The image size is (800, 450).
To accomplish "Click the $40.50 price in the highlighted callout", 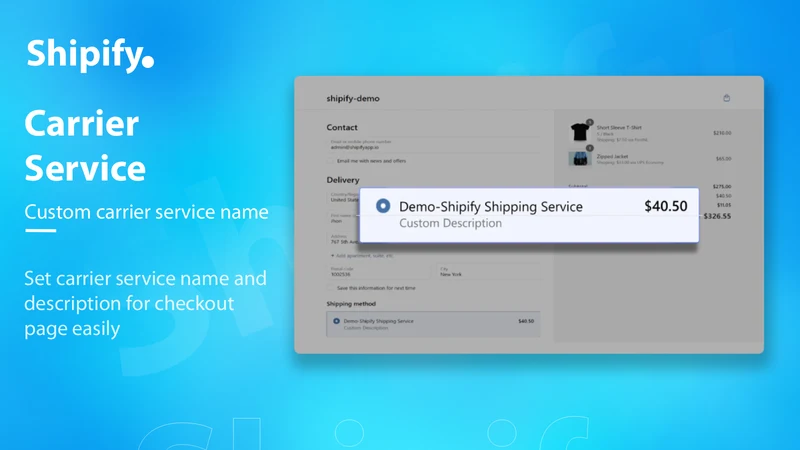I will [665, 206].
